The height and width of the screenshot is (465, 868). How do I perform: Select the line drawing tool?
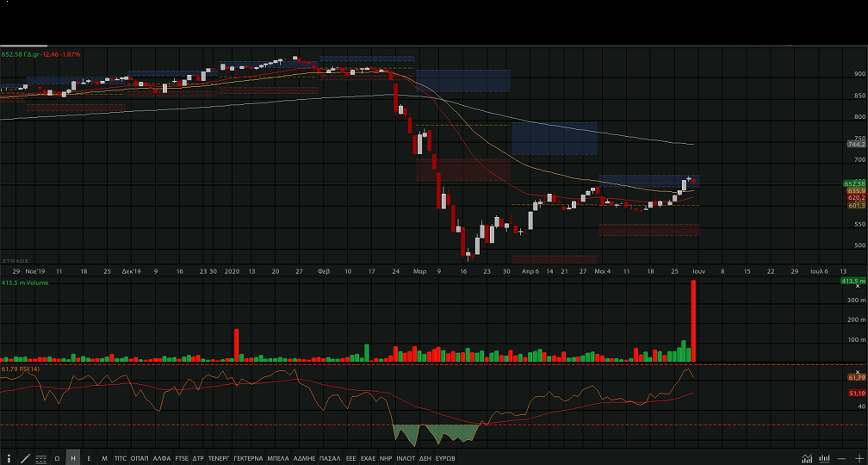[x=25, y=458]
